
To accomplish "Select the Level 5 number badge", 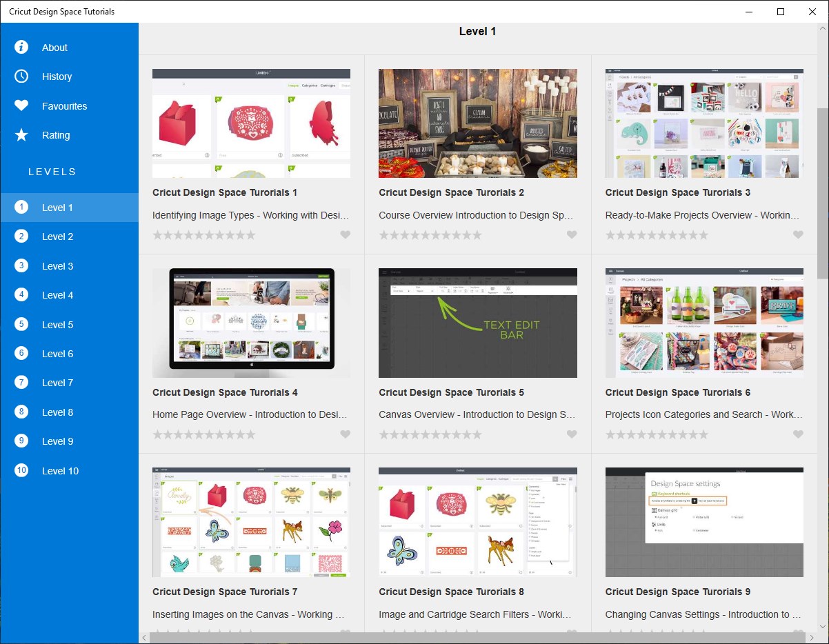I will [x=21, y=324].
